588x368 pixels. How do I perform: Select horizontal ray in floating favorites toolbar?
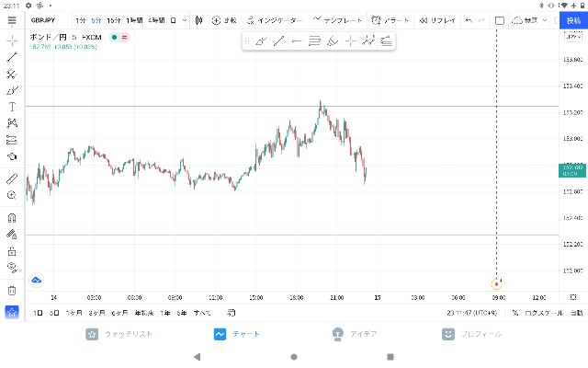297,40
